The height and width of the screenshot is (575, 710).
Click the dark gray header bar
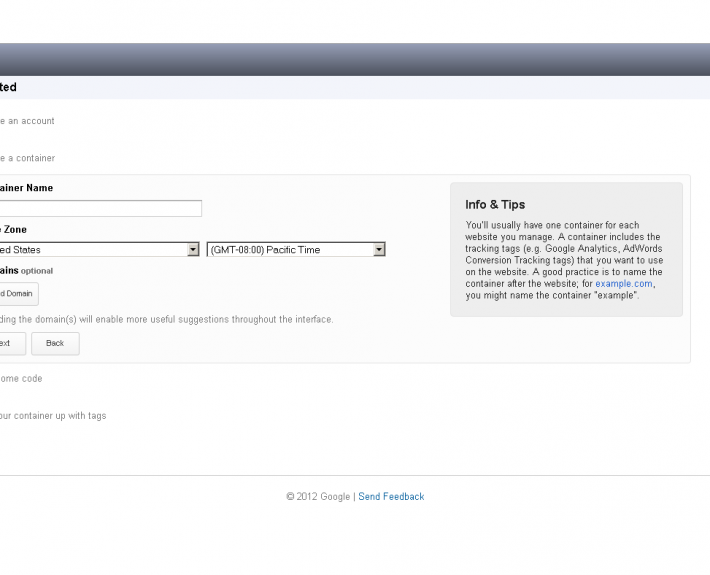pyautogui.click(x=355, y=59)
